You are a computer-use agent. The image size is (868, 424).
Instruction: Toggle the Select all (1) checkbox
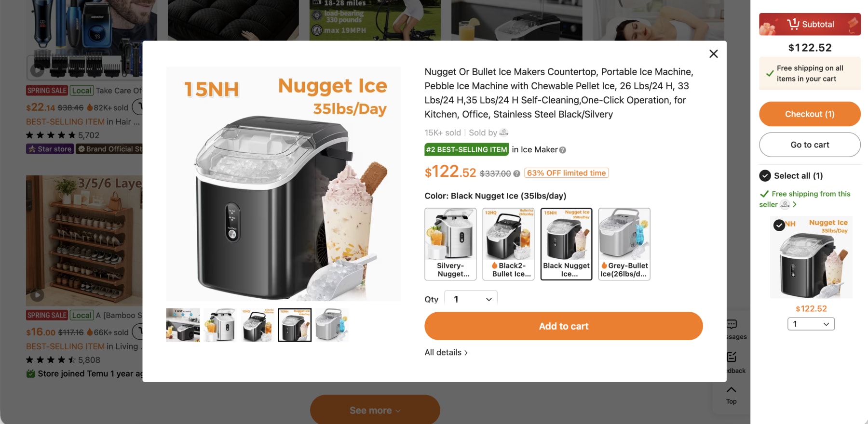765,176
